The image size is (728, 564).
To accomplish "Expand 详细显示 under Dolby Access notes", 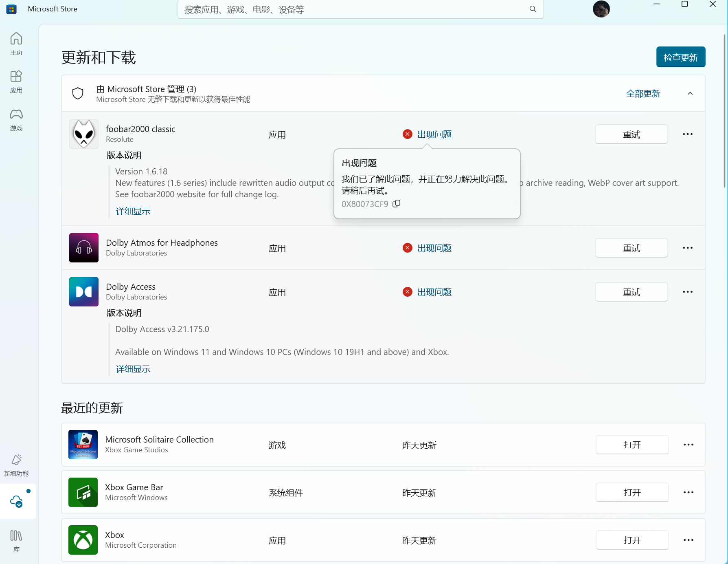I will click(x=133, y=369).
